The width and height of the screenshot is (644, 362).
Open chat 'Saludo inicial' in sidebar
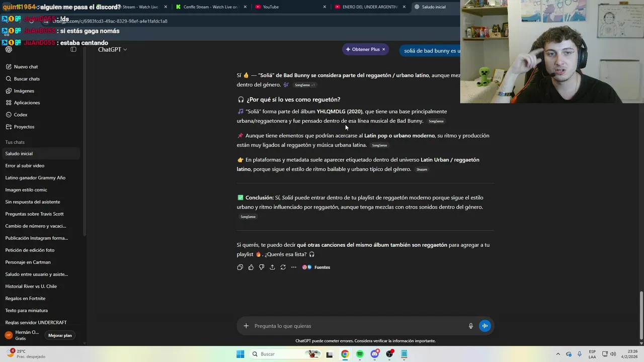[40, 153]
